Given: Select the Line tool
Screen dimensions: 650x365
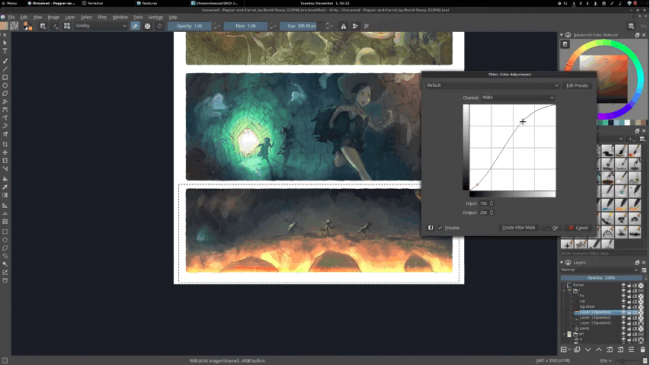Looking at the screenshot, I should pos(5,69).
